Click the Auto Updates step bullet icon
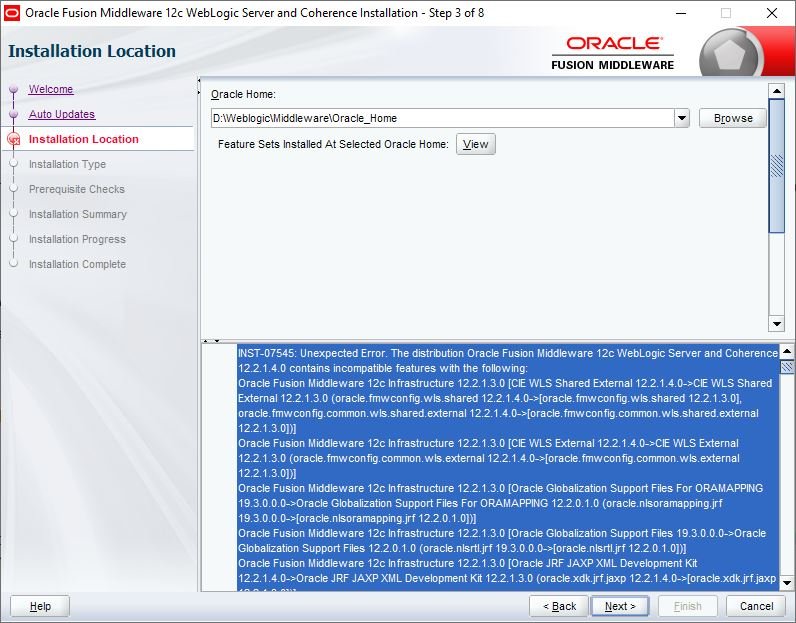 [14, 114]
